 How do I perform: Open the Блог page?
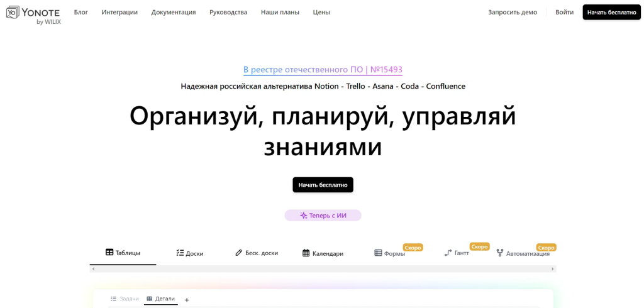(x=81, y=13)
